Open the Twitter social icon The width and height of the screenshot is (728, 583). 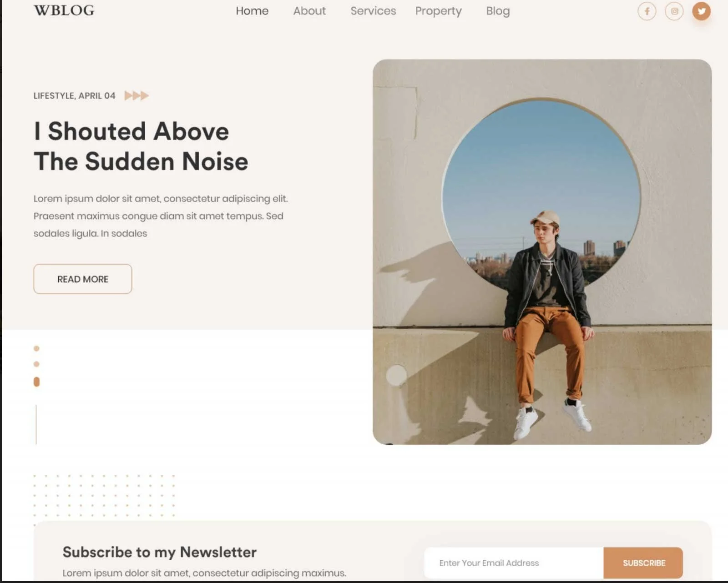pos(701,11)
